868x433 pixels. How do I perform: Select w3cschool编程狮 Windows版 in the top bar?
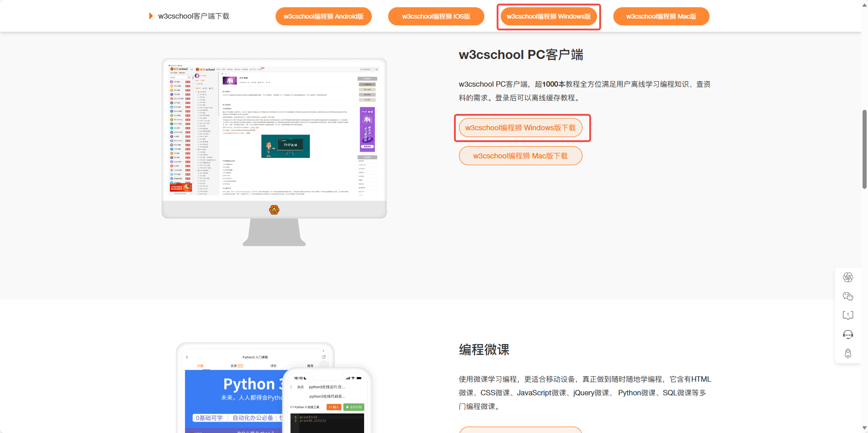(x=549, y=16)
